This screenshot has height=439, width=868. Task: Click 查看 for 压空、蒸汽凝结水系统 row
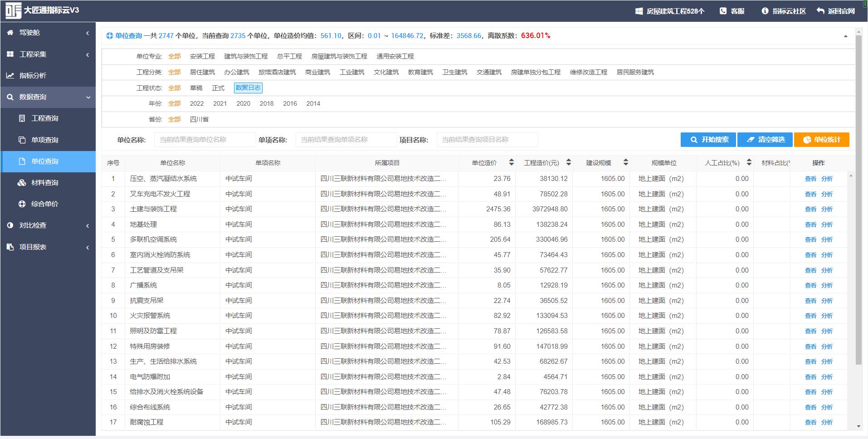point(810,179)
